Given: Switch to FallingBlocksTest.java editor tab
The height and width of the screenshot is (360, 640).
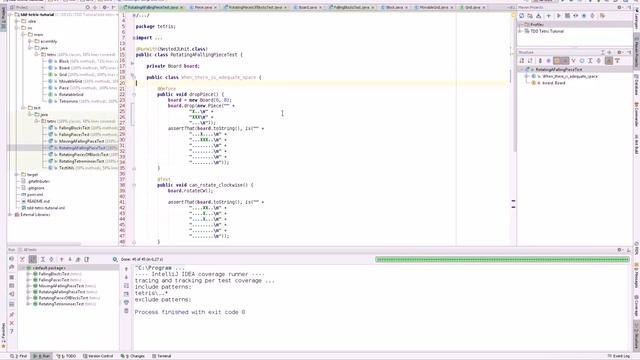Looking at the screenshot, I should coord(351,7).
